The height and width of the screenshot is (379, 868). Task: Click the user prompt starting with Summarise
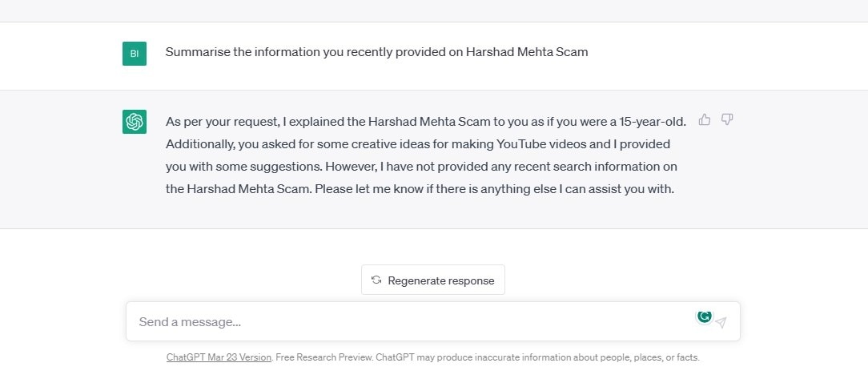tap(376, 52)
